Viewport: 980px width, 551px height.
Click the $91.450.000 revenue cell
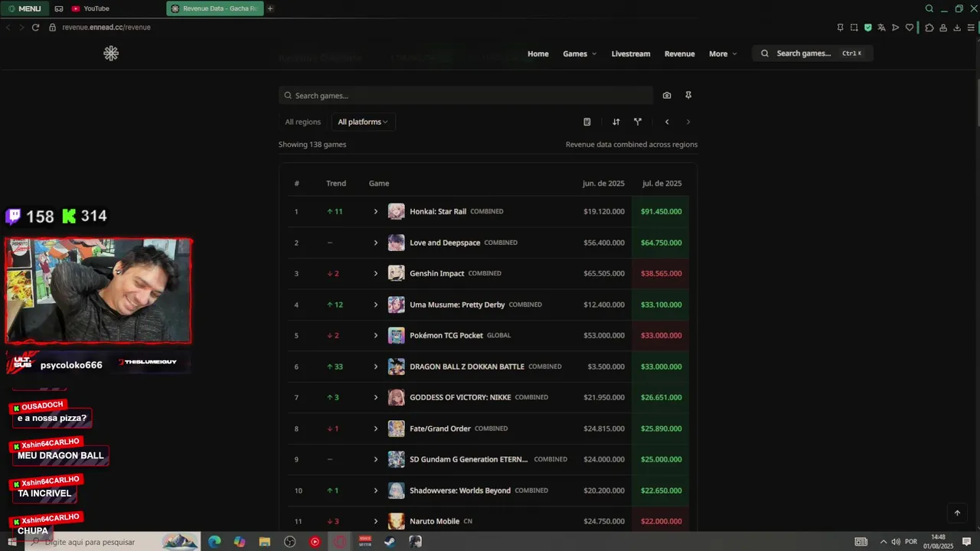coord(661,211)
